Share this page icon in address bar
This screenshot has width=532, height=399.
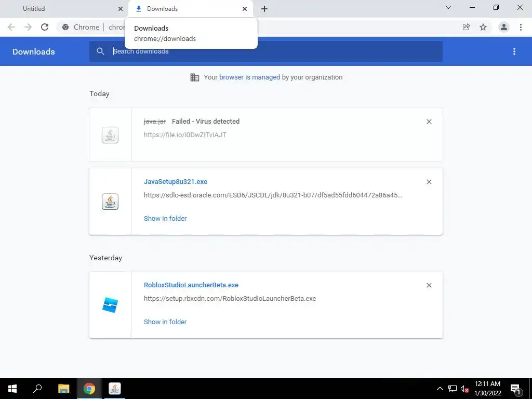click(x=466, y=27)
